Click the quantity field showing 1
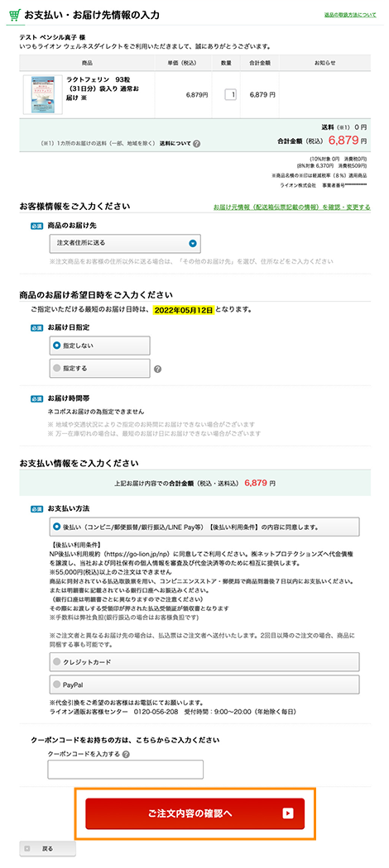 231,95
